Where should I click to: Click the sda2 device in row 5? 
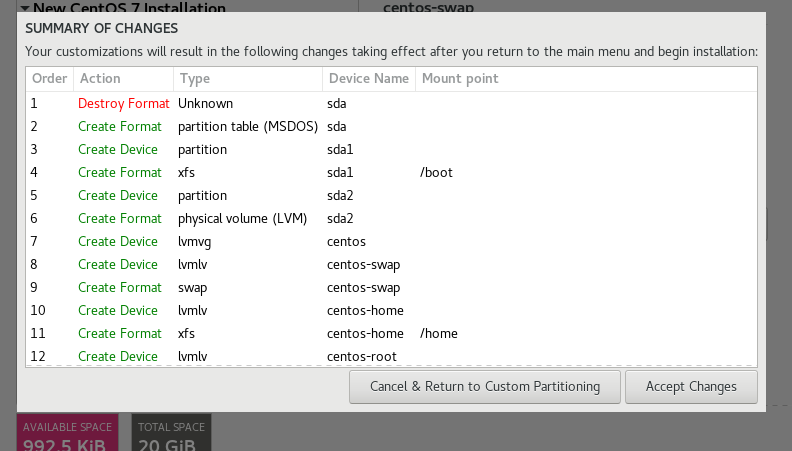[340, 196]
